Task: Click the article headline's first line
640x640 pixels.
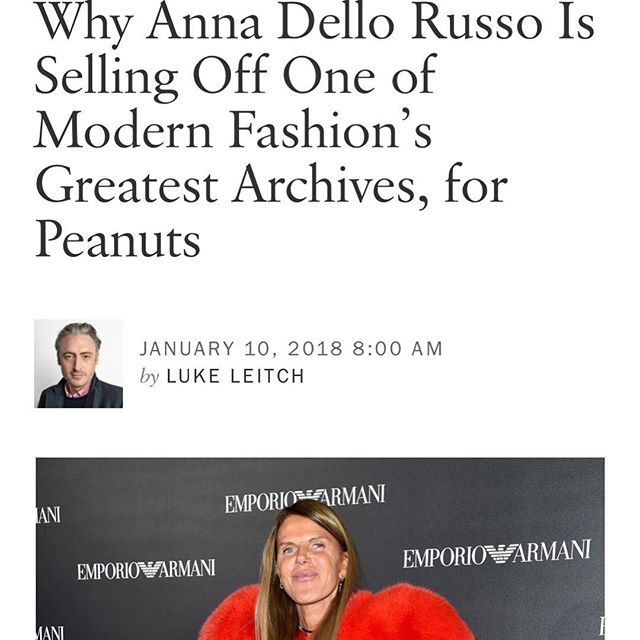Action: coord(315,22)
